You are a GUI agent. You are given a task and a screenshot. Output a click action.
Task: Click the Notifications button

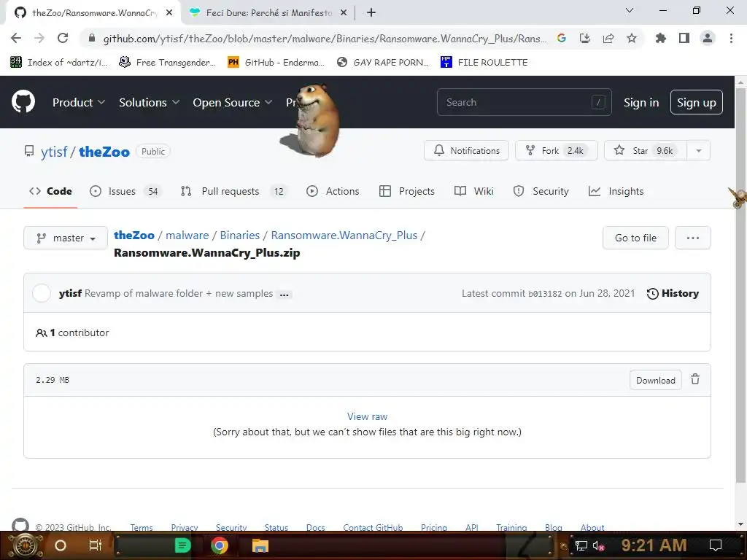coord(466,150)
